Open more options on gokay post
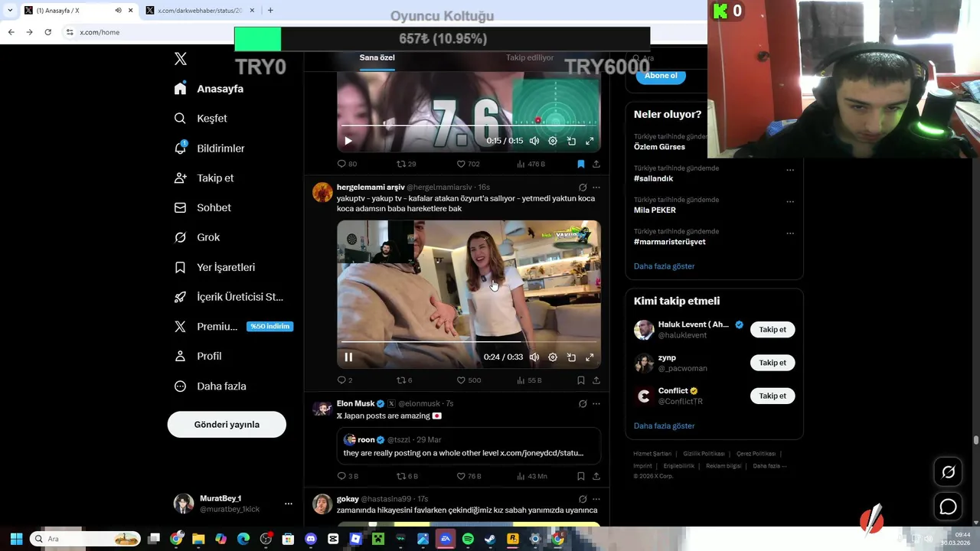The height and width of the screenshot is (551, 980). [x=596, y=500]
